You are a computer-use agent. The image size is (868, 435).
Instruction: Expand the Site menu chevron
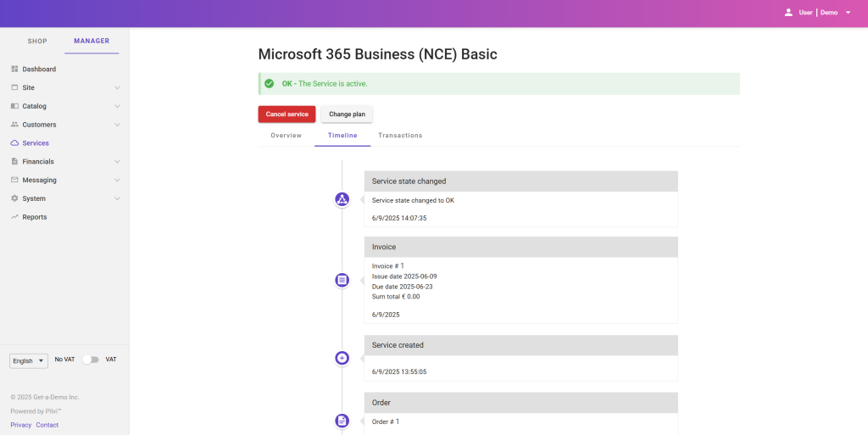pyautogui.click(x=117, y=87)
